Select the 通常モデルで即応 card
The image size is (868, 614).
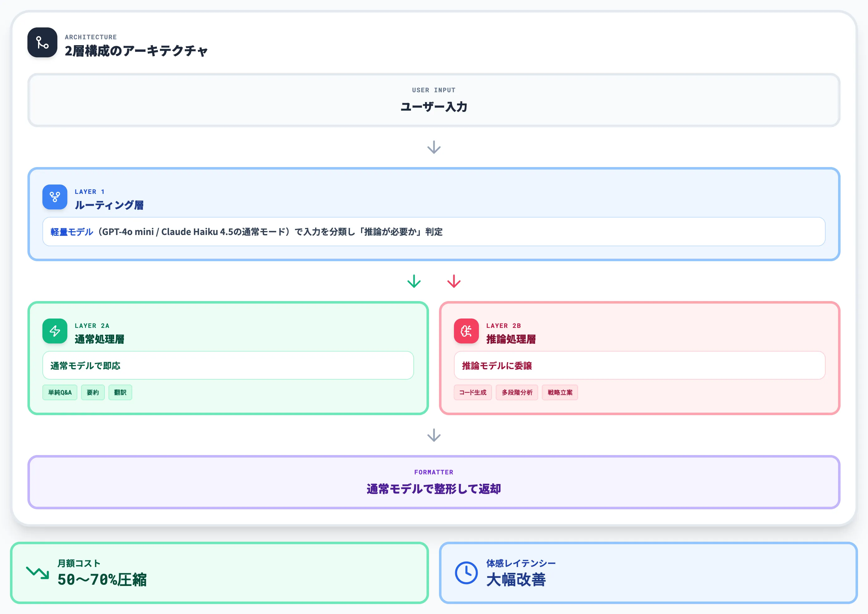click(x=228, y=365)
